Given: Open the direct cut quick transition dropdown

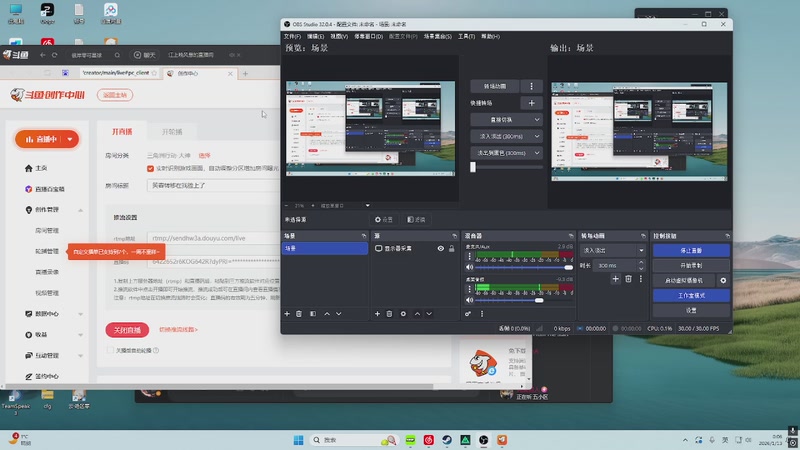Looking at the screenshot, I should pos(506,119).
